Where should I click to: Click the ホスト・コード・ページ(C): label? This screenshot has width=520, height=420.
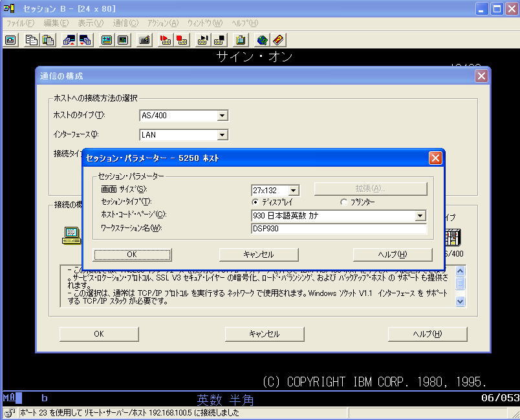coord(134,215)
